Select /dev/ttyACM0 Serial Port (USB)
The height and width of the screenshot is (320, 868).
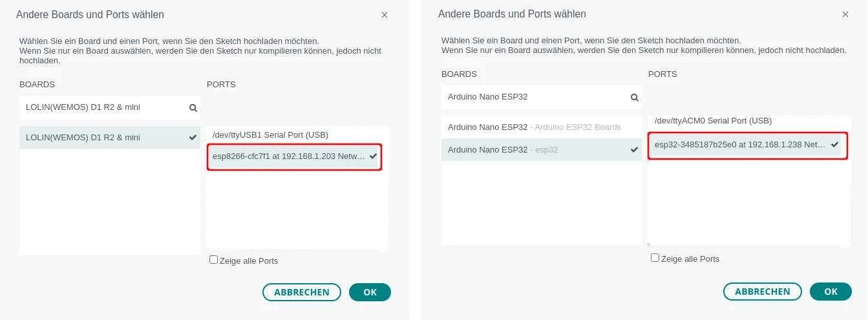[x=713, y=121]
